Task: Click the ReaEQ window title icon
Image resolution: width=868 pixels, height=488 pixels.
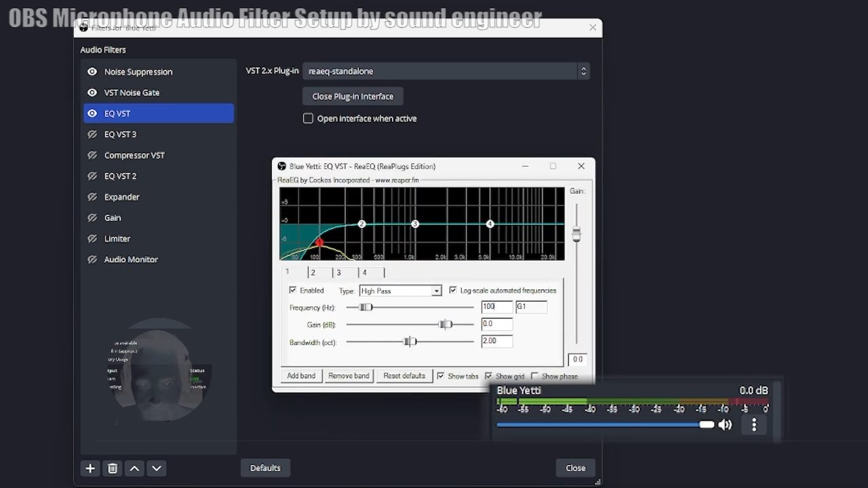Action: (x=282, y=166)
